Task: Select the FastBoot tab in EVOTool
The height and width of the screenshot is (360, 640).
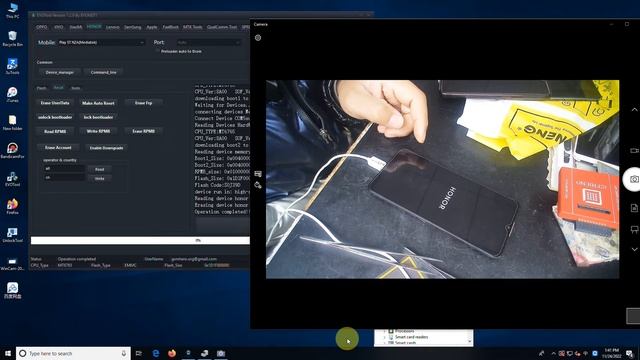Action: pyautogui.click(x=171, y=27)
